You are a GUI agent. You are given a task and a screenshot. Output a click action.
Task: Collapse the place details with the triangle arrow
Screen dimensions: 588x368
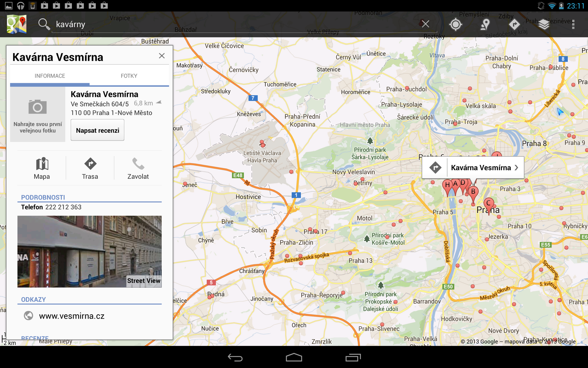point(159,102)
